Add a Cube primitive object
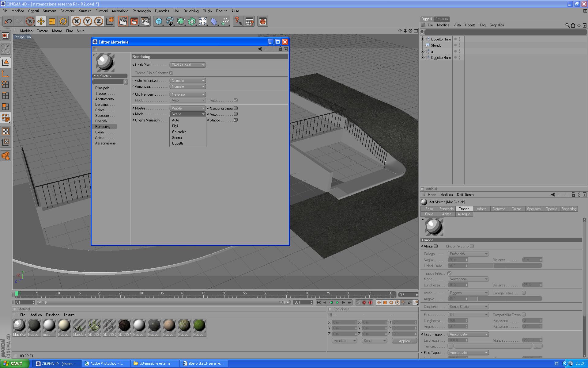The width and height of the screenshot is (588, 368). 158,21
